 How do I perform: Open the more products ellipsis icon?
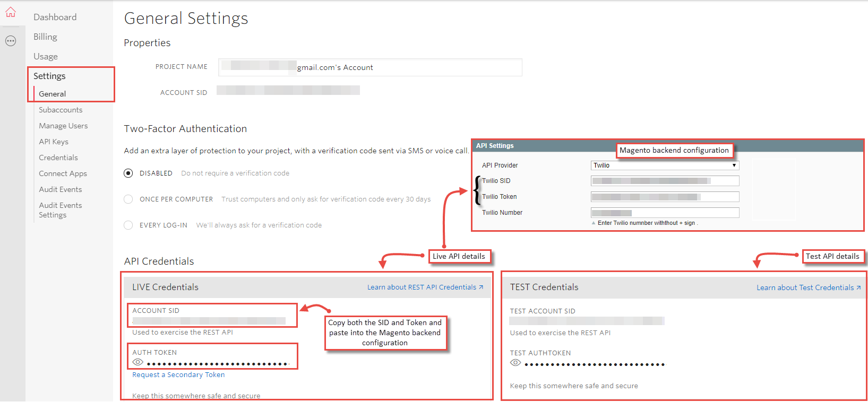[x=11, y=41]
